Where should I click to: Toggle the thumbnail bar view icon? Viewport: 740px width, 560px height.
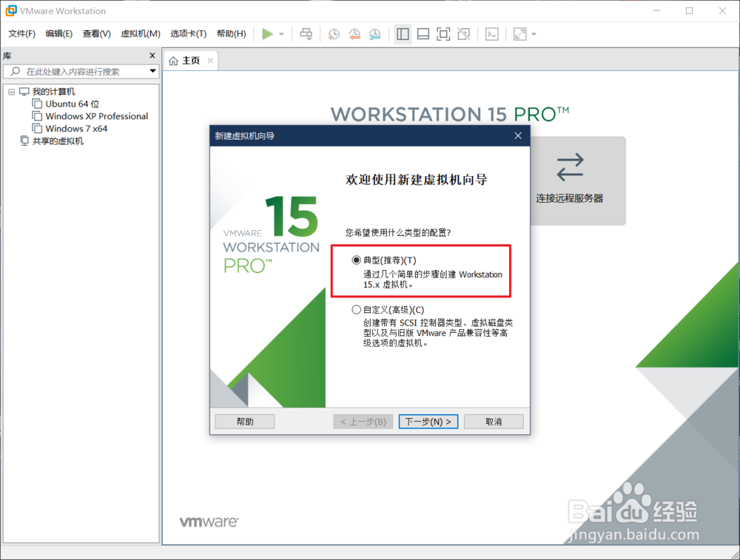(x=423, y=34)
